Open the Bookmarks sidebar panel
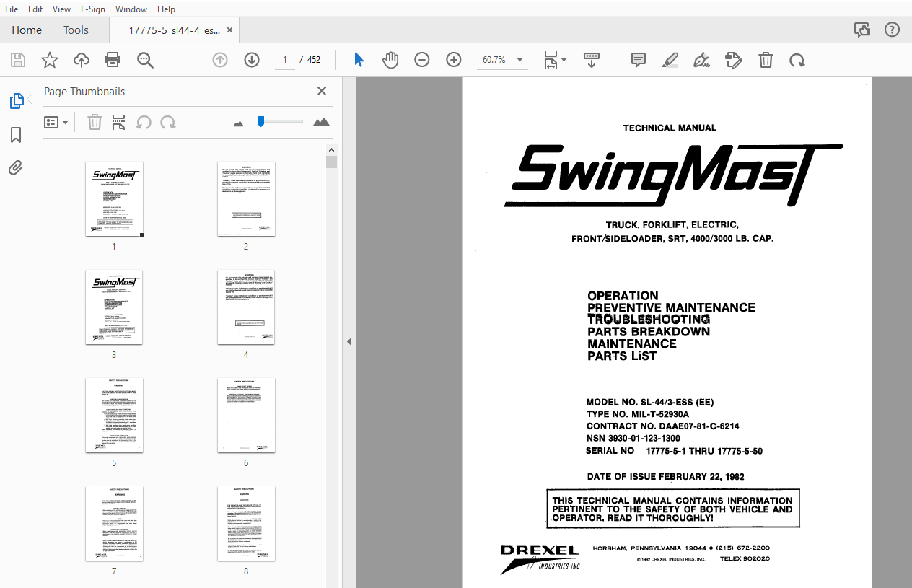The width and height of the screenshot is (912, 588). [16, 135]
